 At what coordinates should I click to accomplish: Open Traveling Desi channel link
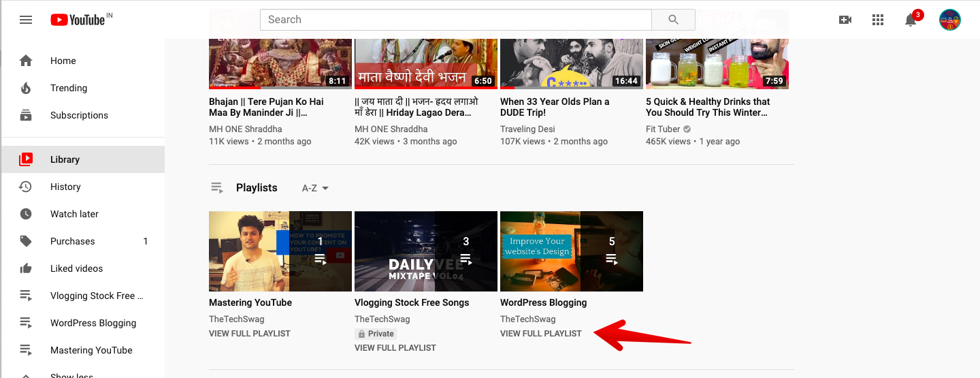pos(527,129)
